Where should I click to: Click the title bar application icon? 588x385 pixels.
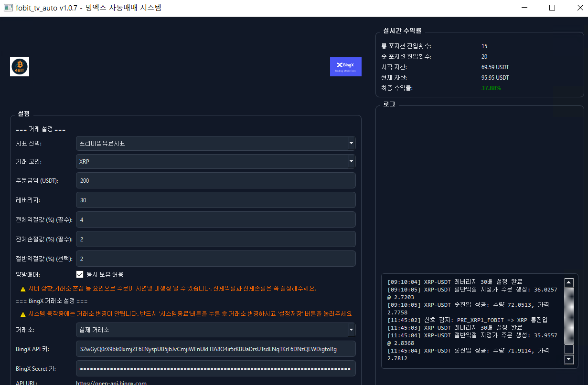(x=8, y=7)
